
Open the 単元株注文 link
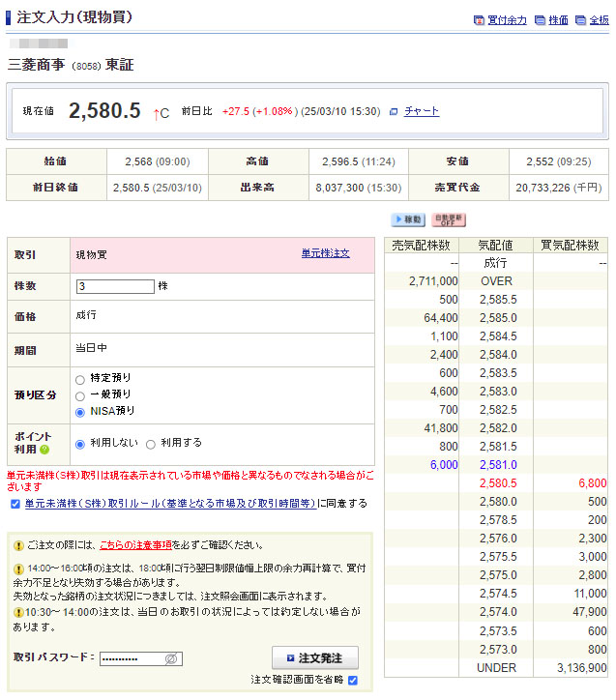(x=325, y=253)
